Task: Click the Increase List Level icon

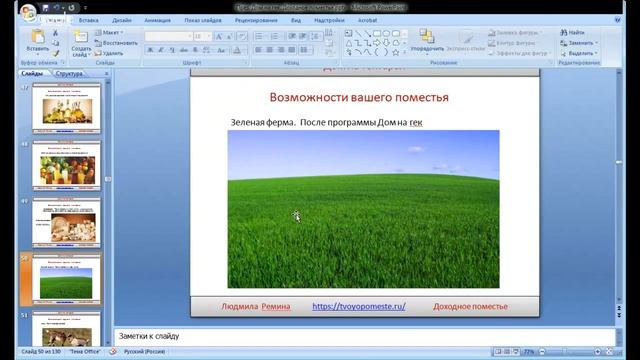Action: 303,37
